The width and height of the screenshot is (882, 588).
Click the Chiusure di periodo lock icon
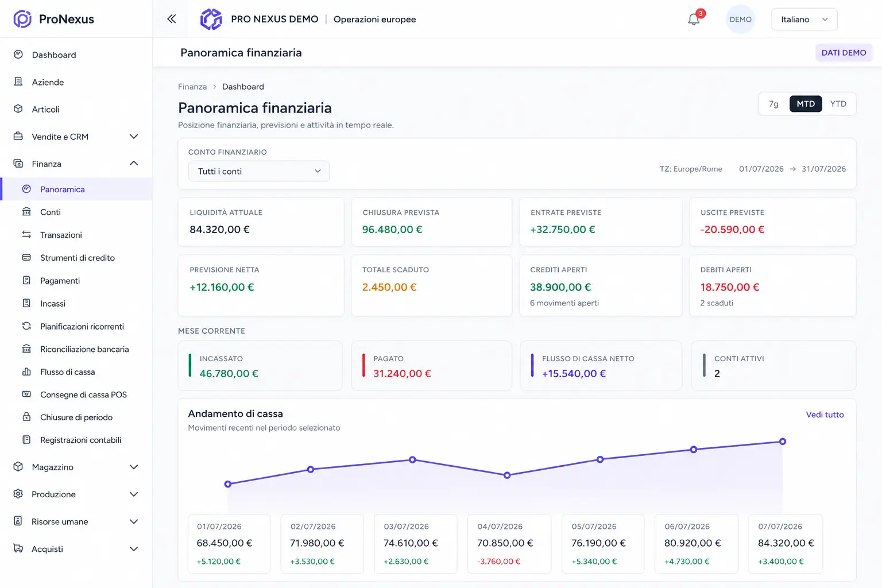click(x=26, y=417)
